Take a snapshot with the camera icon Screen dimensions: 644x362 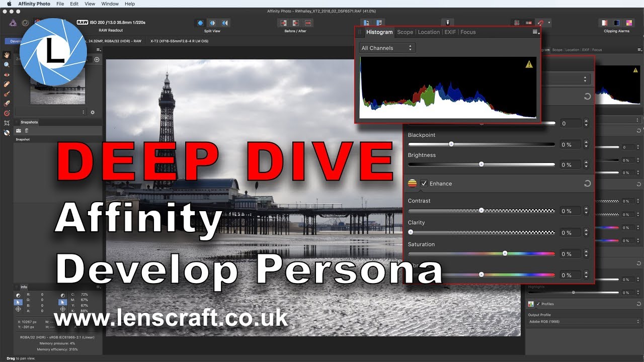(19, 130)
